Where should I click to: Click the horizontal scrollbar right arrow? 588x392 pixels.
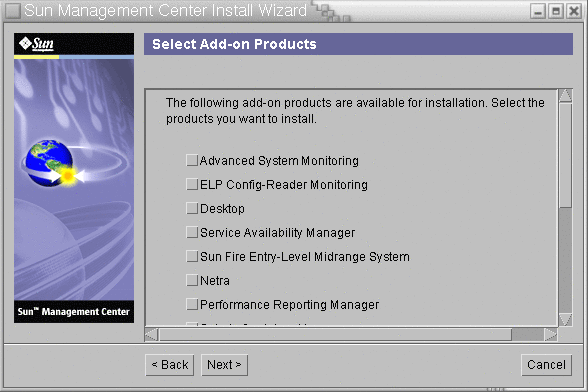click(x=550, y=335)
